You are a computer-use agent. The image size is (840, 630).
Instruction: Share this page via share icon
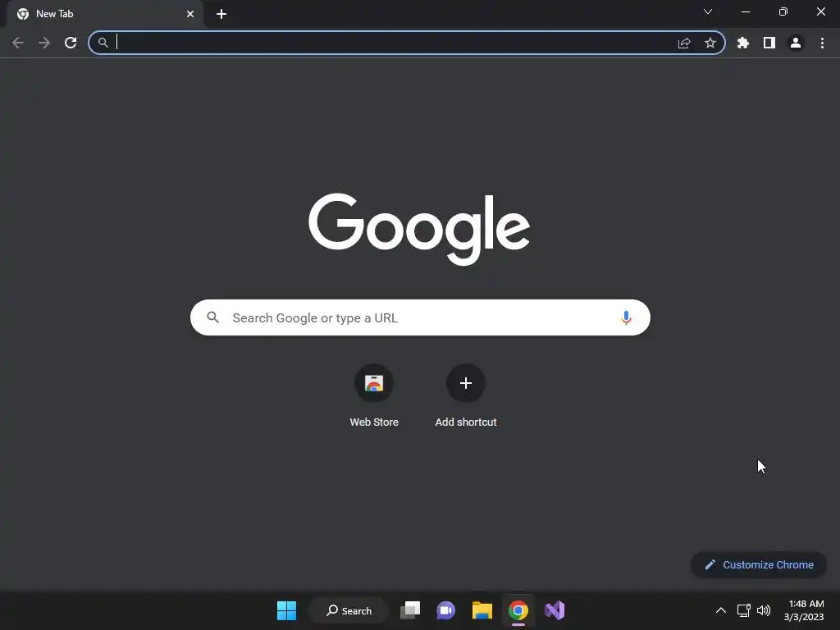[x=684, y=43]
